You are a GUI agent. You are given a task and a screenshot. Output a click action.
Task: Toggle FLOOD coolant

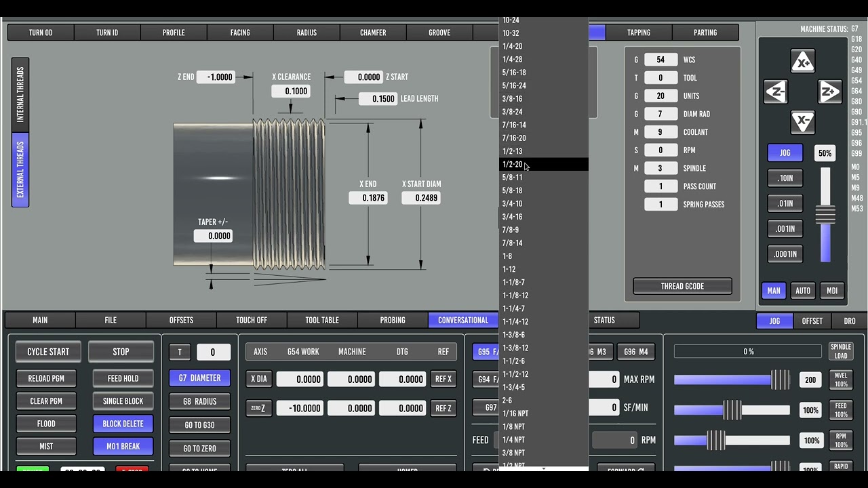[x=46, y=424]
